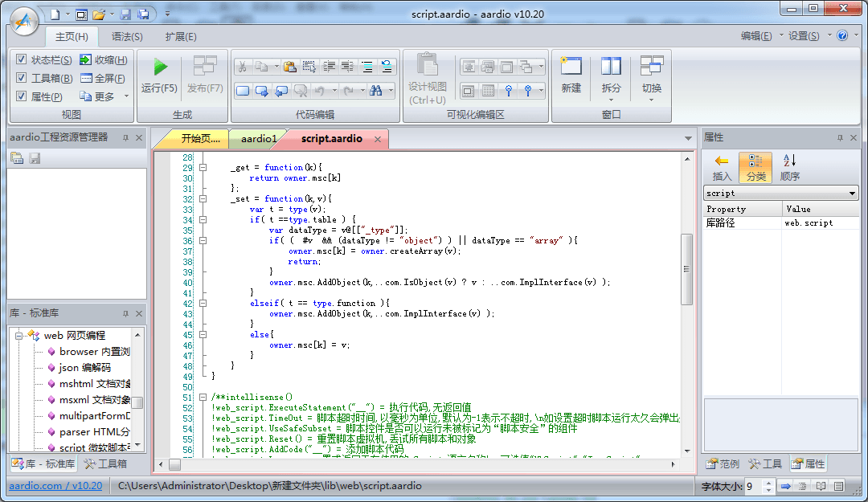868x502 pixels.
Task: Collapse the web 网页编程 tree node
Action: [x=18, y=335]
